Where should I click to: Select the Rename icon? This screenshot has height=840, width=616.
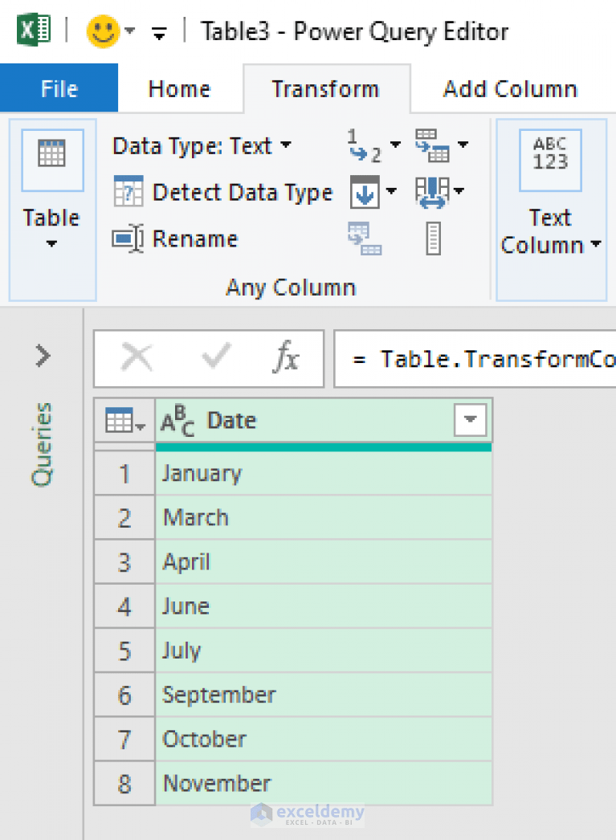tap(129, 239)
